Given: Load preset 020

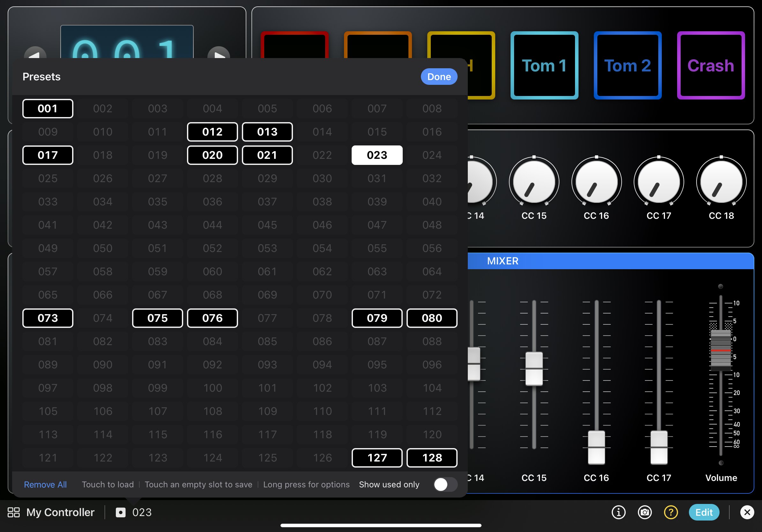Looking at the screenshot, I should point(213,155).
